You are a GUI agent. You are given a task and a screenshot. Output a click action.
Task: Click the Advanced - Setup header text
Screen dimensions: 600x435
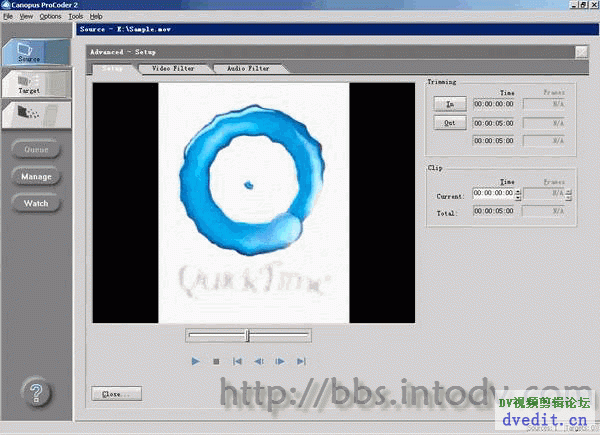point(123,52)
